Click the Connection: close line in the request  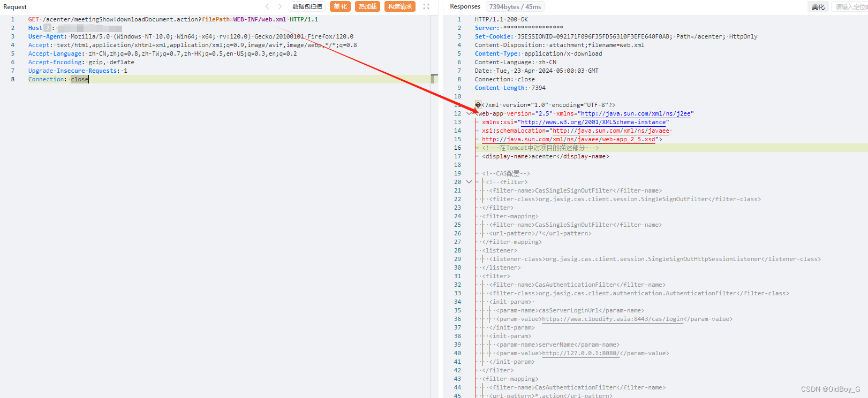58,79
